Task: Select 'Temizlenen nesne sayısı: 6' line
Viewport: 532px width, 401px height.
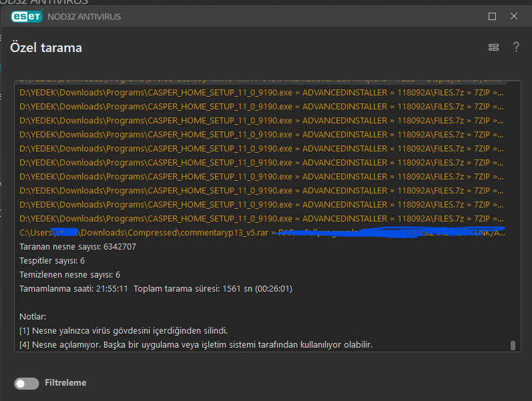Action: click(x=69, y=274)
